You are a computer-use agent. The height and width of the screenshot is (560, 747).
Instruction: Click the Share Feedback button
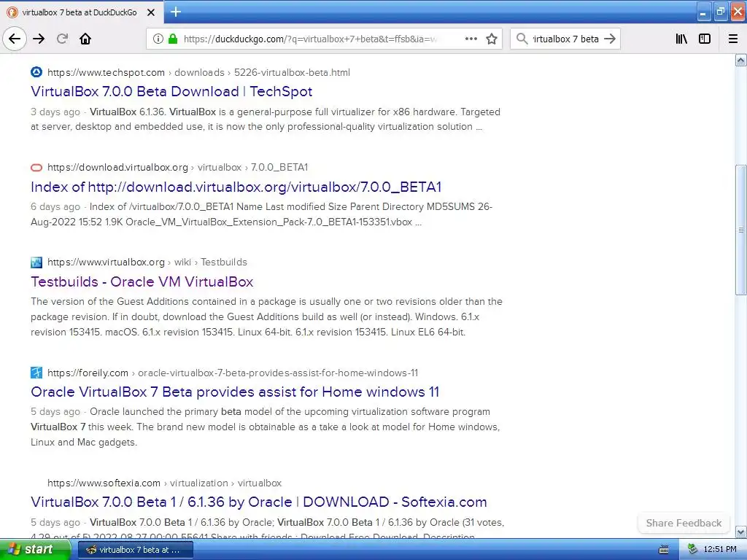coord(684,523)
